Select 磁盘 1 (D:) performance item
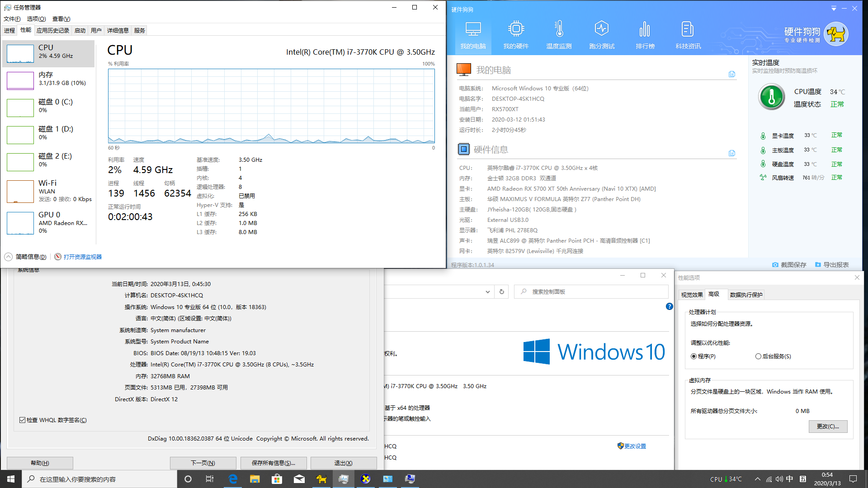 click(x=48, y=135)
